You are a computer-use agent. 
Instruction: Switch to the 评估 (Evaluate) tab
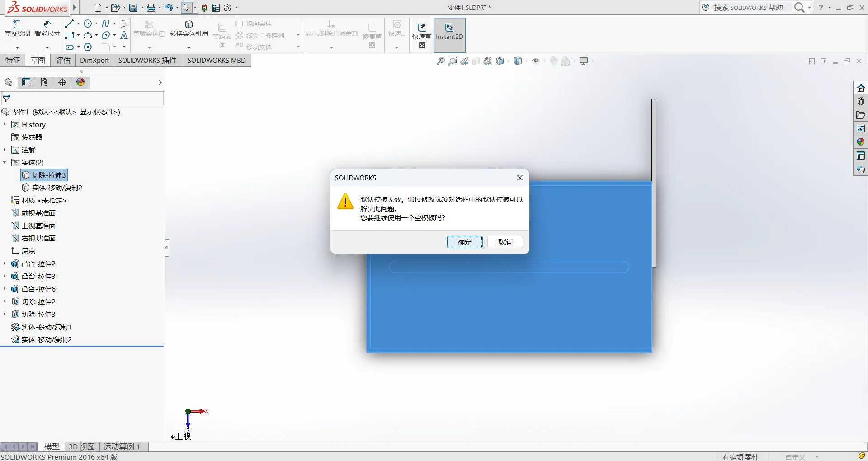pyautogui.click(x=63, y=61)
